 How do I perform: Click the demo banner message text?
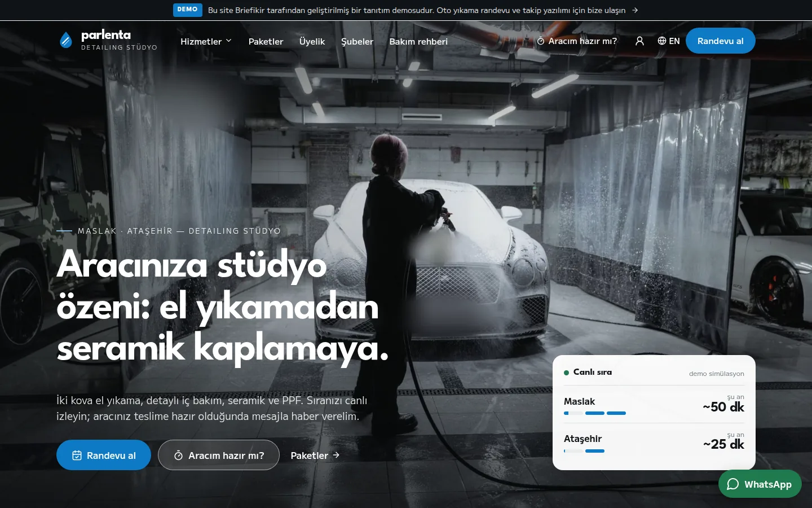tap(417, 10)
